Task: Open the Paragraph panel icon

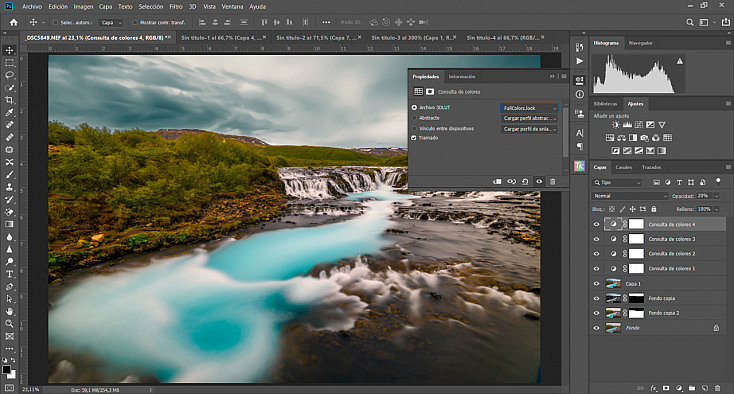Action: (580, 146)
